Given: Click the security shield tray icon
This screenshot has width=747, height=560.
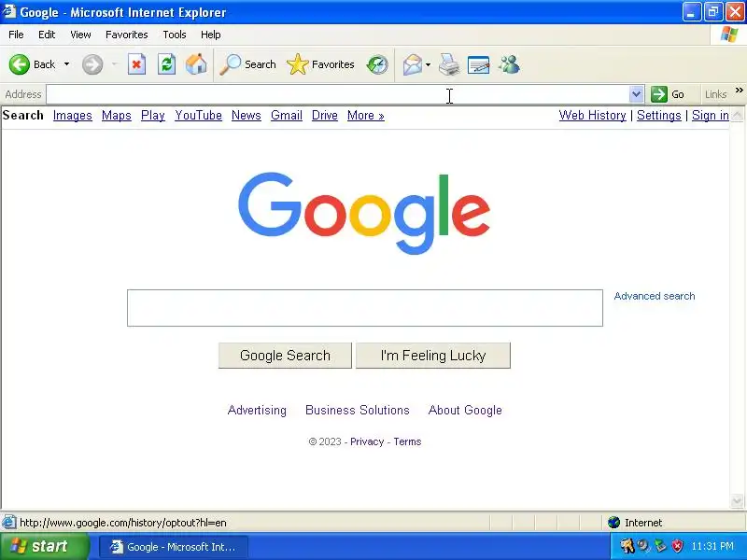Looking at the screenshot, I should (678, 546).
